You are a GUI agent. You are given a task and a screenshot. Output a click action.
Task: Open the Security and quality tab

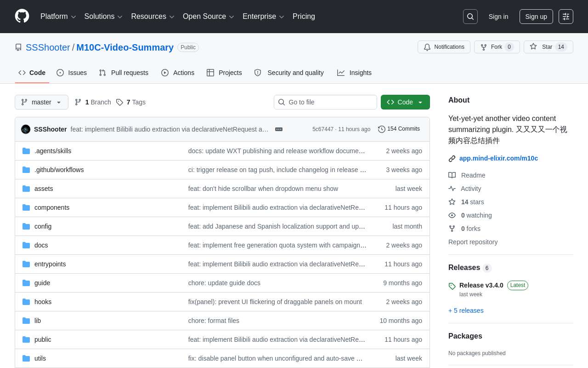pyautogui.click(x=289, y=73)
